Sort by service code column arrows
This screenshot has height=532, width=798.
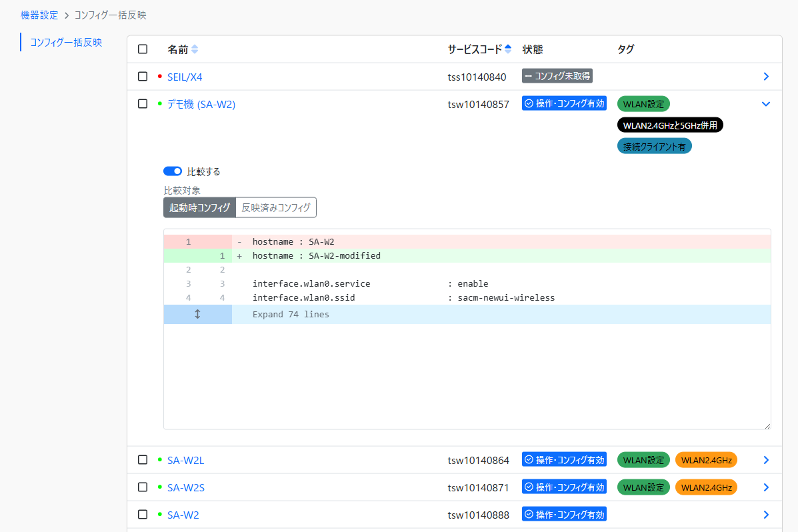508,49
